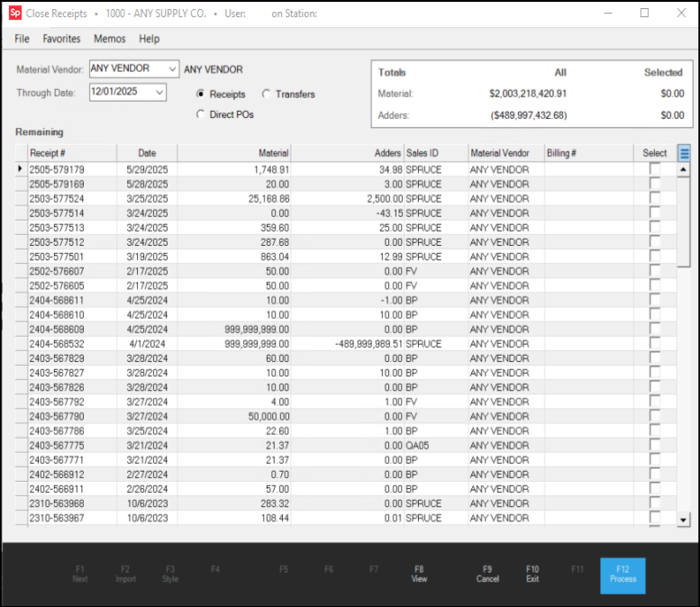The image size is (700, 607).
Task: Open the Favorites menu
Action: (x=61, y=39)
